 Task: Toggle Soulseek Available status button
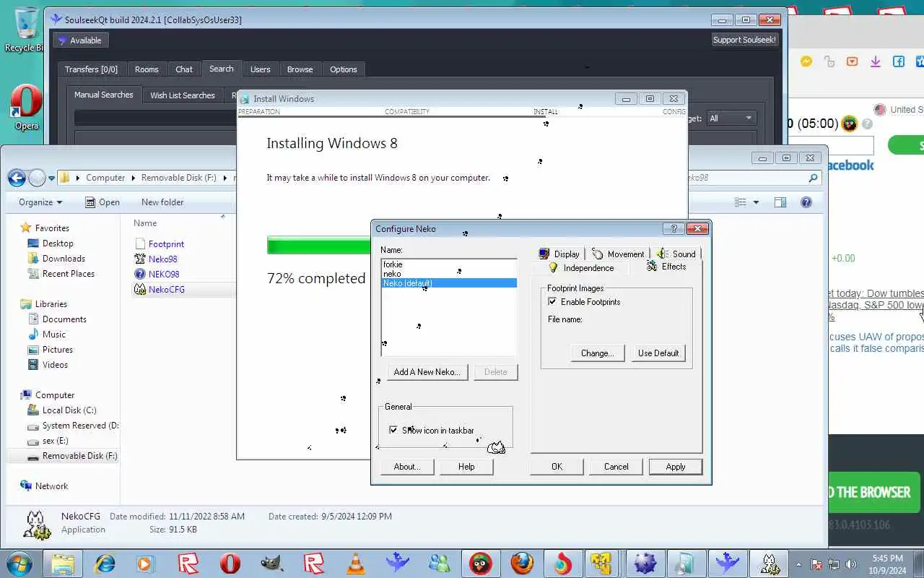click(x=80, y=40)
